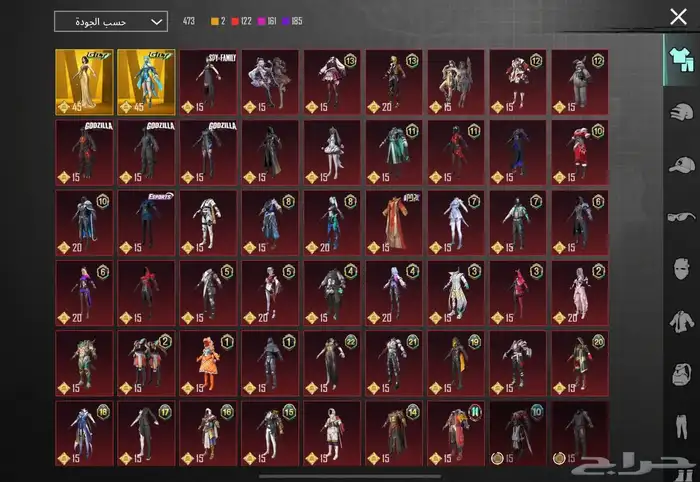Choose the SPY-FAMILY outfit thumbnail
This screenshot has height=482, width=700.
coord(208,82)
